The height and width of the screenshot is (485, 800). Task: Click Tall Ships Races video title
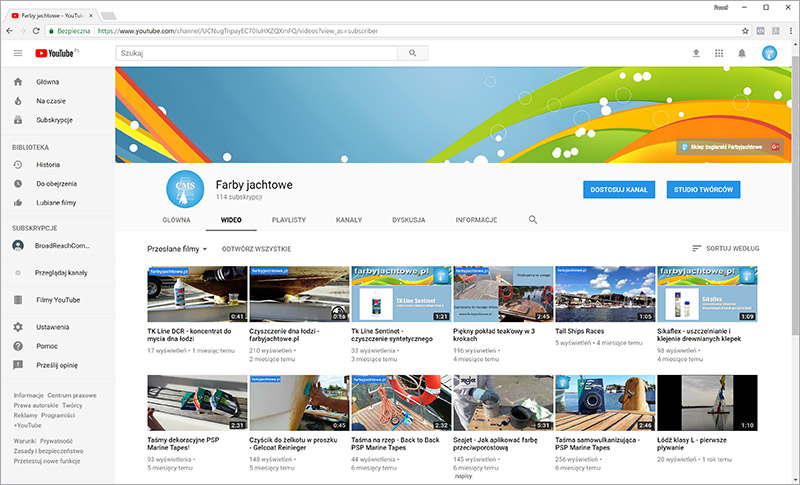click(x=580, y=331)
